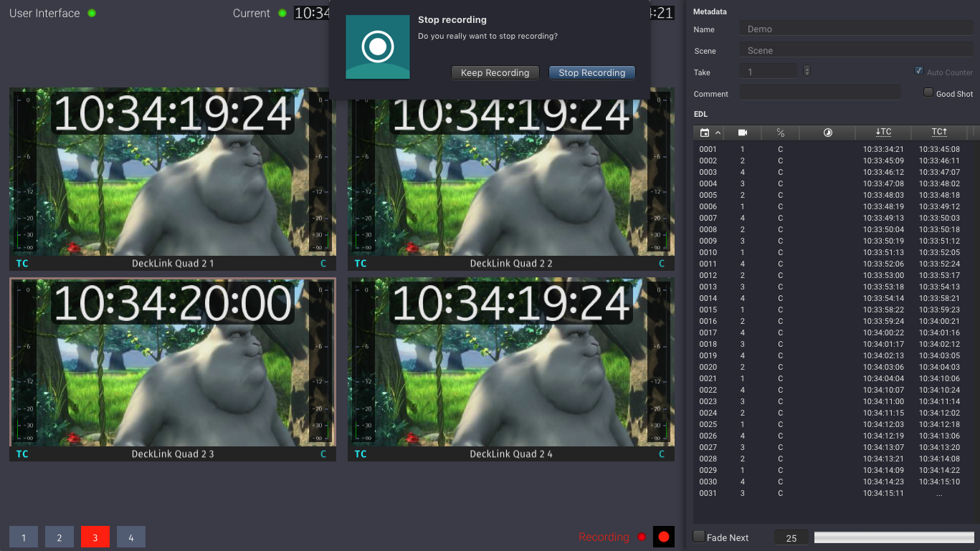
Task: Switch to camera 2 button
Action: pos(60,537)
